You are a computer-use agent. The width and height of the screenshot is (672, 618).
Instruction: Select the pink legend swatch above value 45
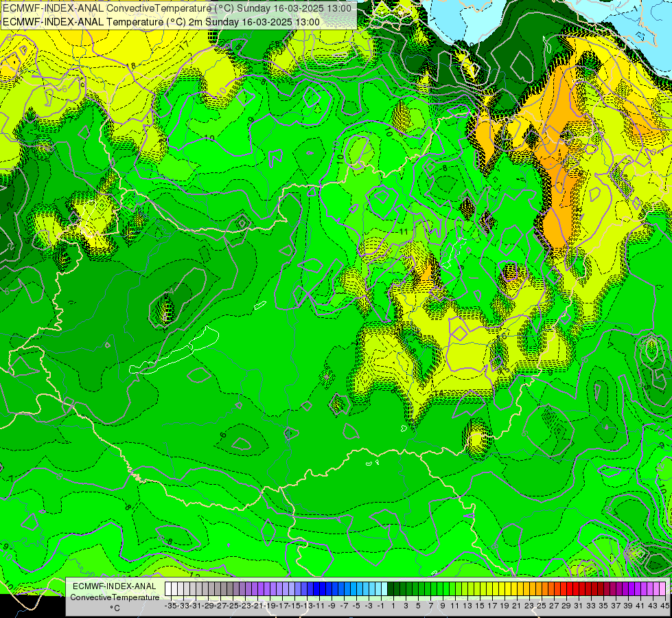662,589
